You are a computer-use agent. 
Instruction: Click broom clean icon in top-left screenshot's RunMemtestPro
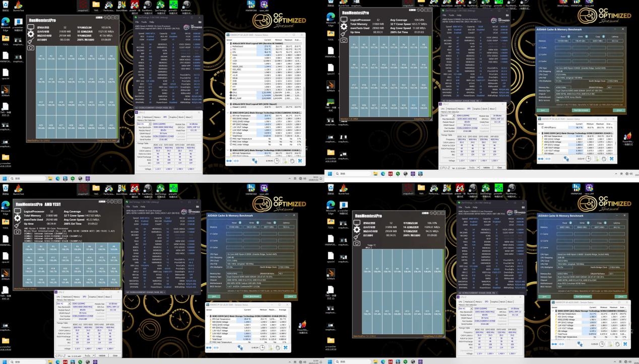pyautogui.click(x=31, y=41)
